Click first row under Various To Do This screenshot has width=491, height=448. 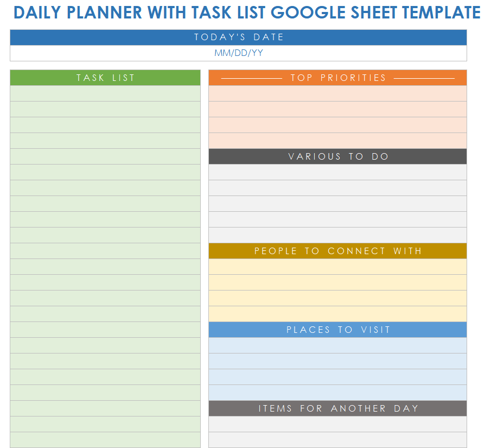[x=337, y=172]
